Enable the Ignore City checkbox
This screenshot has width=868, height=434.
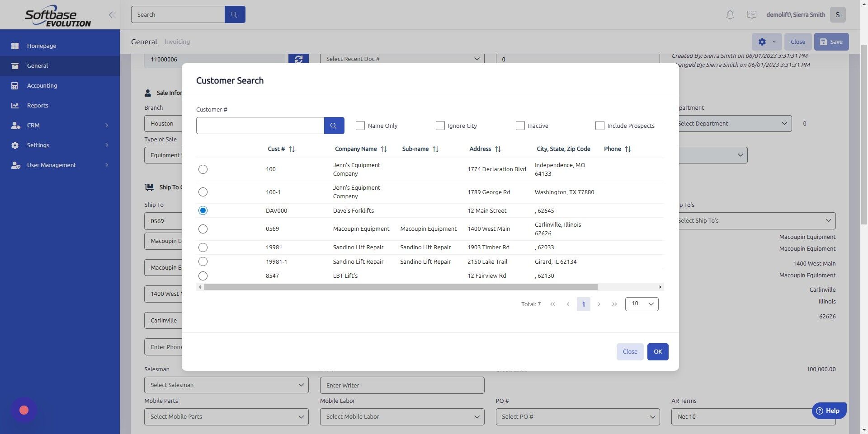click(440, 126)
